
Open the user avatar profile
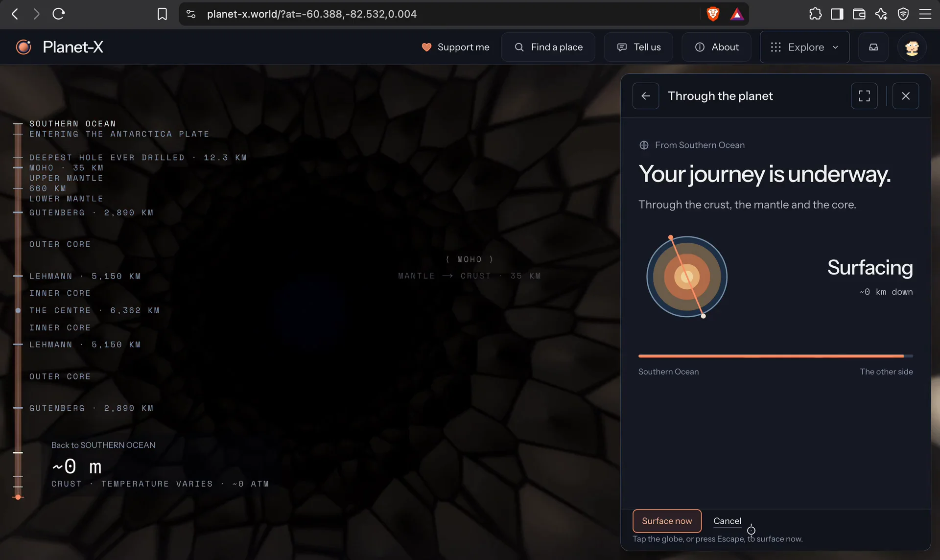[x=912, y=47]
